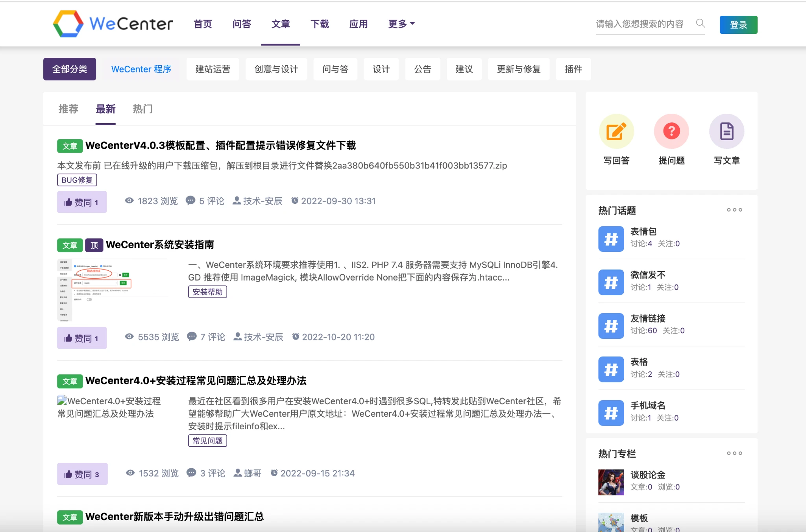
Task: Open the 热门话题 three-dot more icon
Action: click(x=734, y=210)
